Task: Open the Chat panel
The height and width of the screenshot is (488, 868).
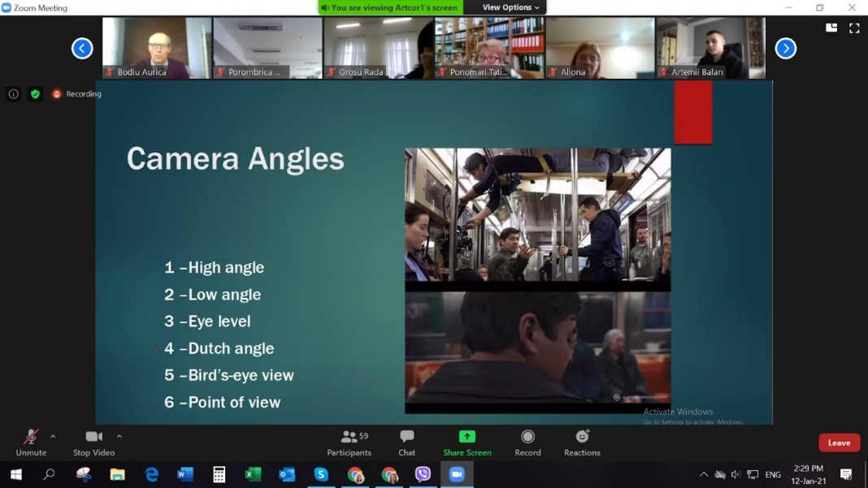Action: pos(407,443)
